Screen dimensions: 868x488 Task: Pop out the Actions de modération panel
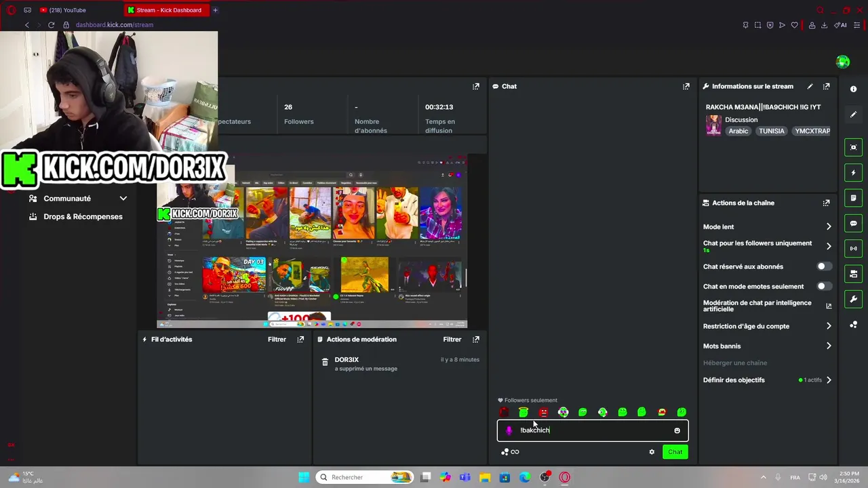(476, 340)
